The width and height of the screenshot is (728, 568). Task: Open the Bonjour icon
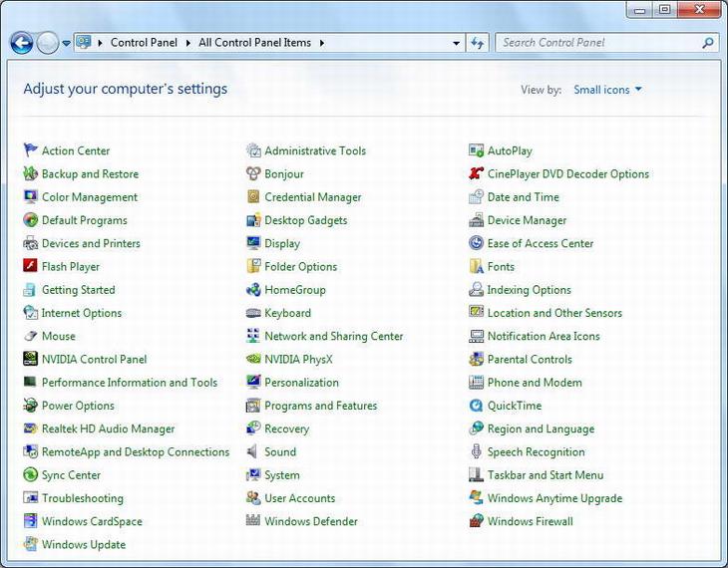253,173
